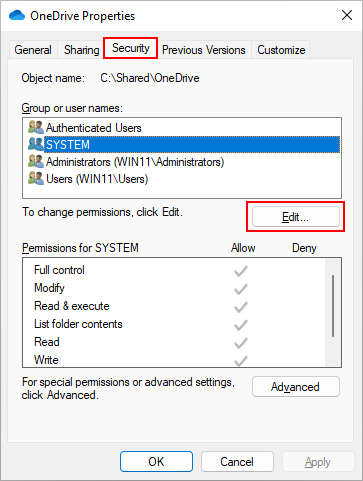
Task: Click the Users (WIN11\Users) group icon
Action: pyautogui.click(x=36, y=178)
